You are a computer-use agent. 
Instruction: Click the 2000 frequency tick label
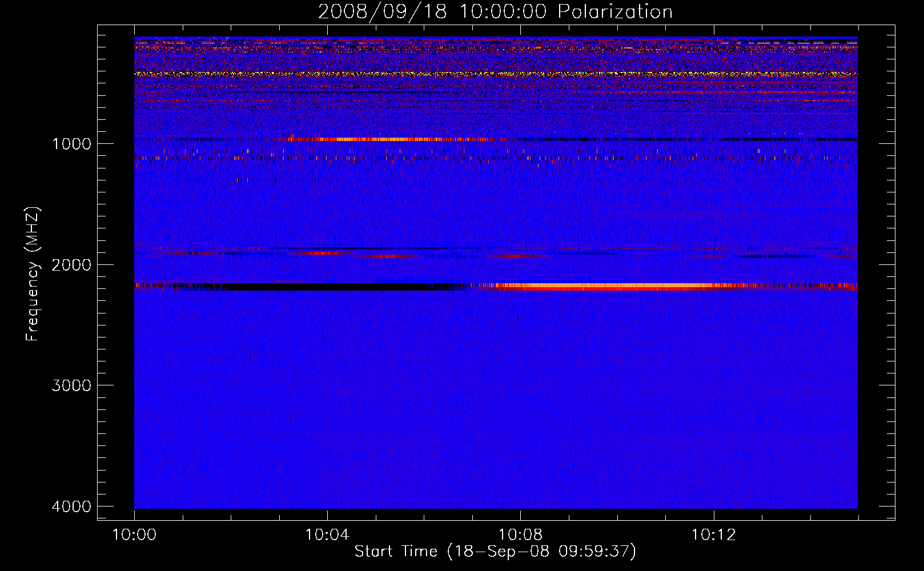(71, 264)
